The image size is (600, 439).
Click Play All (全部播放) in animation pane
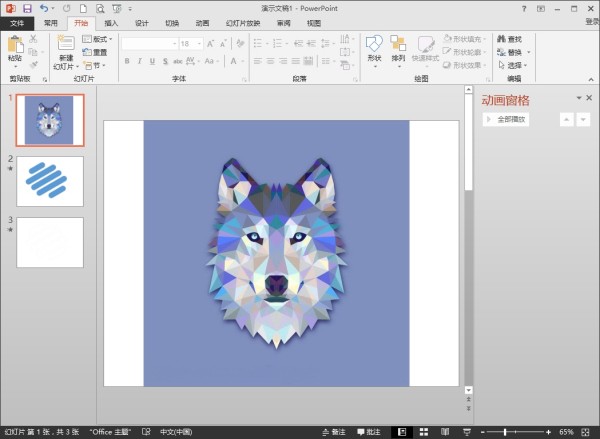click(x=507, y=120)
